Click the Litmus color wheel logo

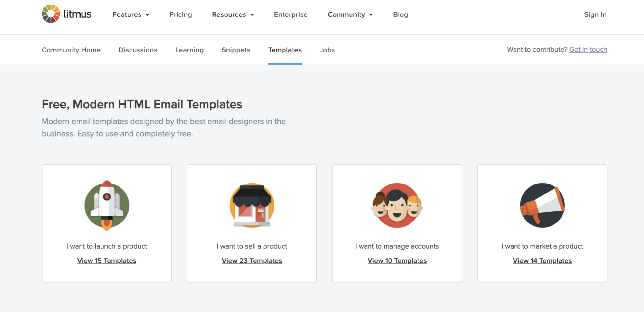(x=51, y=14)
